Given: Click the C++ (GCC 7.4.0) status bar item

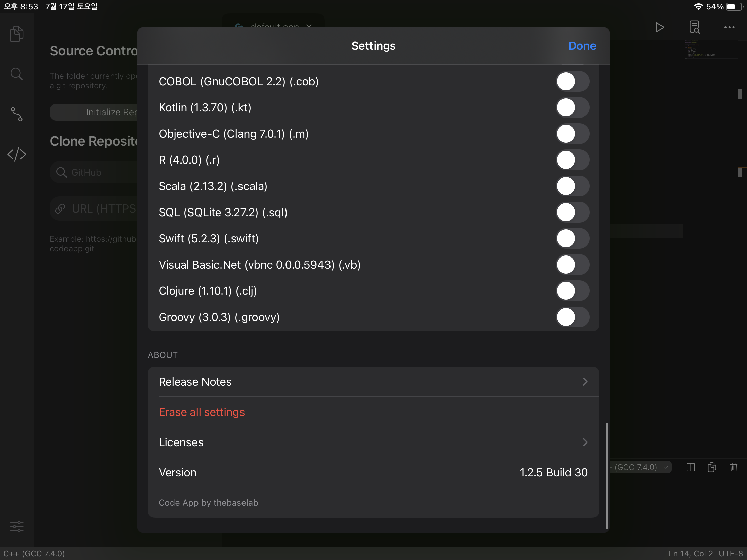Looking at the screenshot, I should tap(35, 553).
